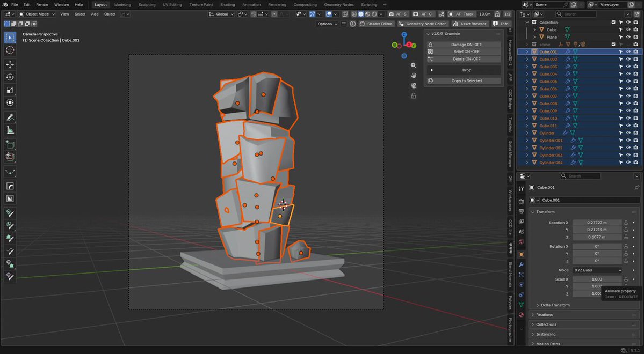Open the Object Mode dropdown
This screenshot has height=354, width=644.
coord(37,14)
